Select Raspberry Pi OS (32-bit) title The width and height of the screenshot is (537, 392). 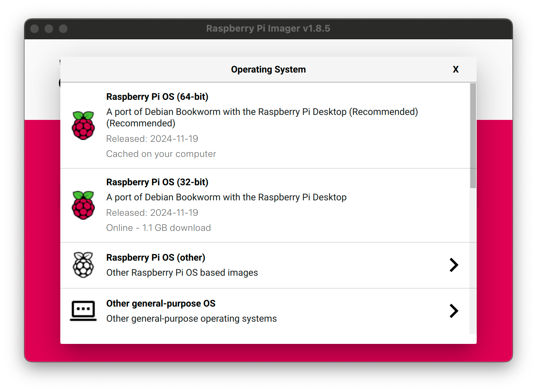click(x=157, y=182)
